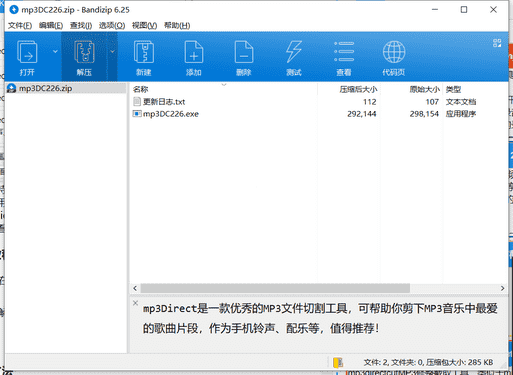Select the mp3DC226.exe file row
513x375 pixels.
tap(318, 114)
